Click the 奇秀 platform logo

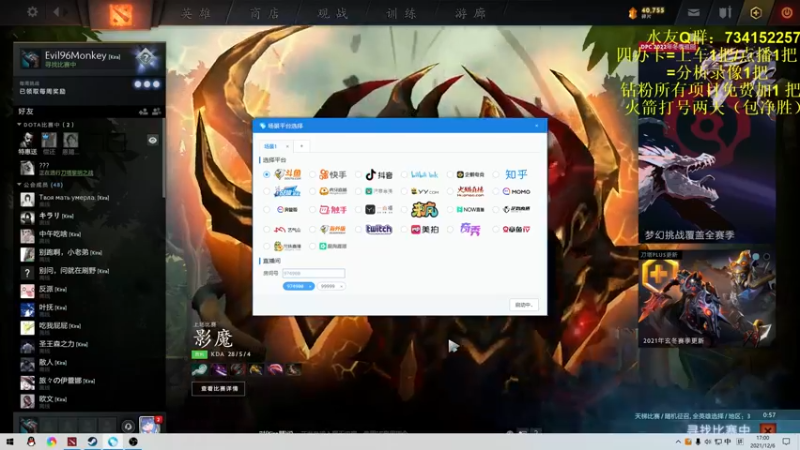[x=470, y=229]
